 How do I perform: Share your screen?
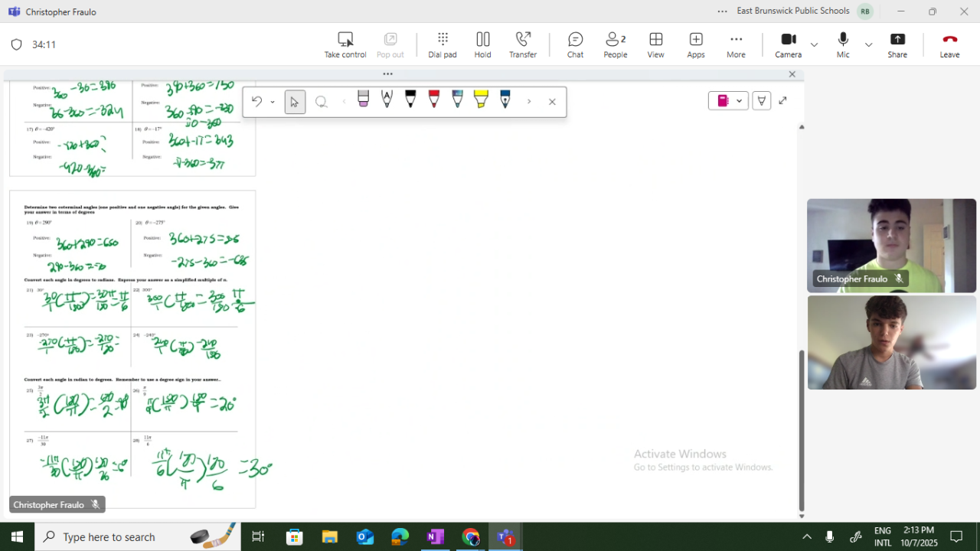[x=897, y=45]
